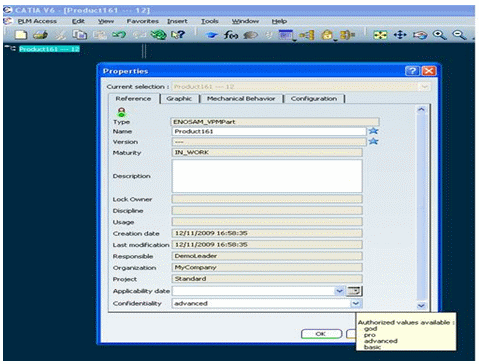
Task: Open the Confidentiality dropdown arrow
Action: click(x=356, y=303)
